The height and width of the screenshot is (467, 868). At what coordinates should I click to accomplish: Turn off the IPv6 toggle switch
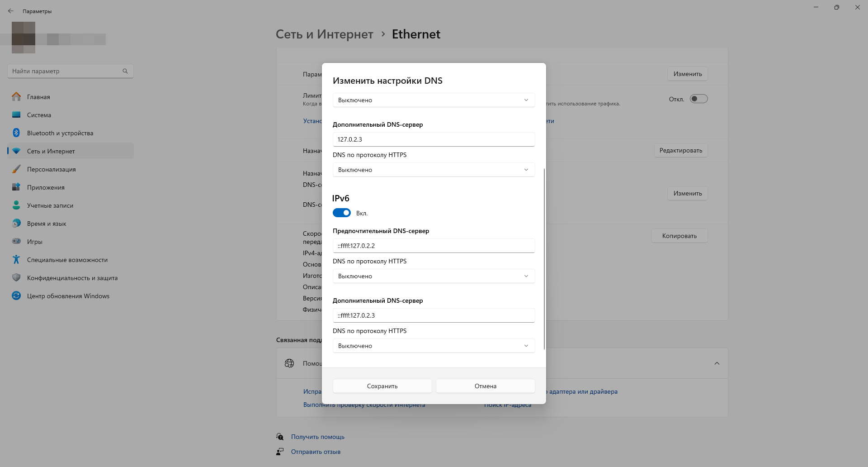click(x=342, y=213)
